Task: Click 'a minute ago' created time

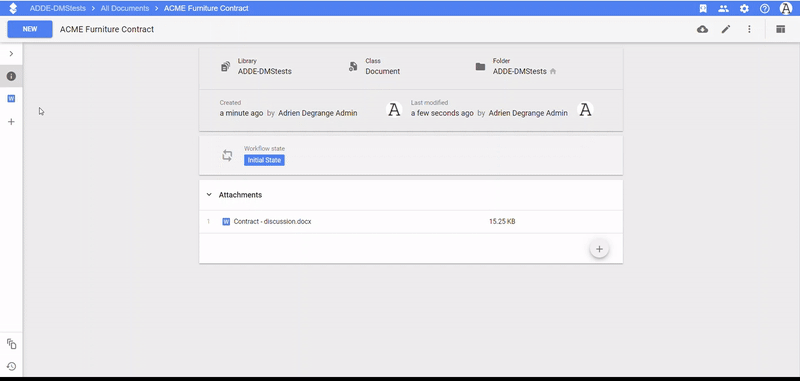Action: 241,113
